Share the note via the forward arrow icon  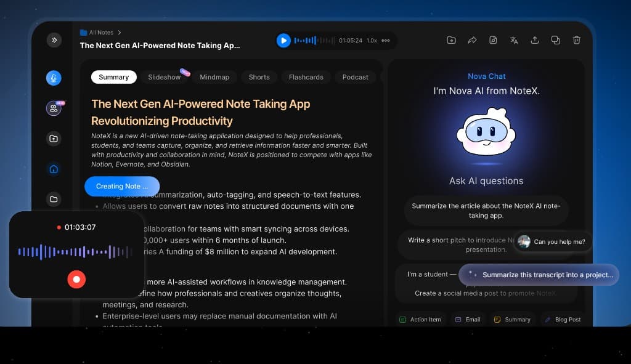click(x=472, y=39)
